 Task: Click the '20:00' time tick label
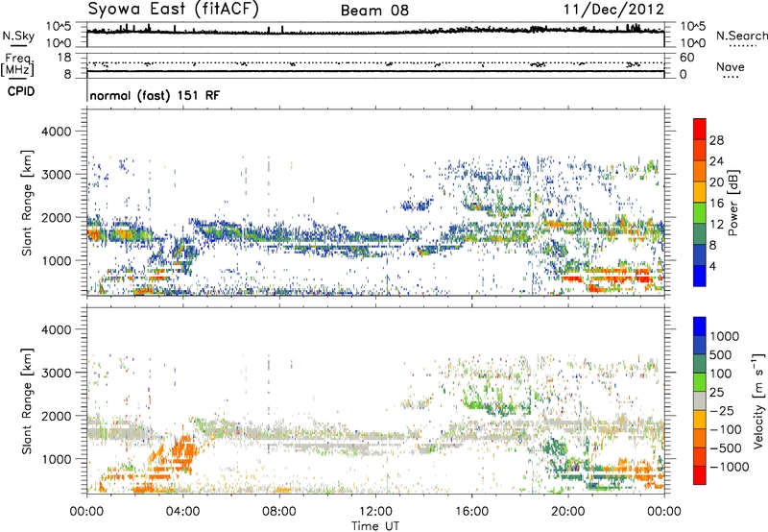(567, 512)
